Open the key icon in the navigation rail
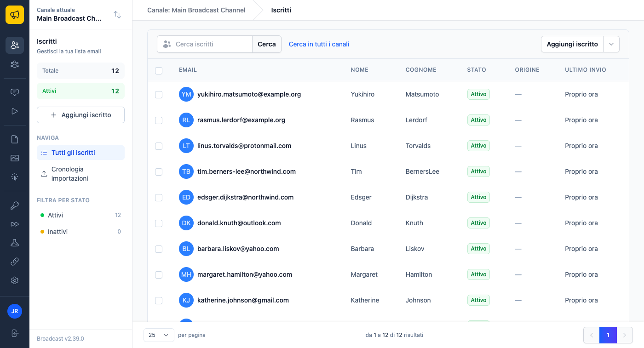The width and height of the screenshot is (644, 348). coord(15,205)
